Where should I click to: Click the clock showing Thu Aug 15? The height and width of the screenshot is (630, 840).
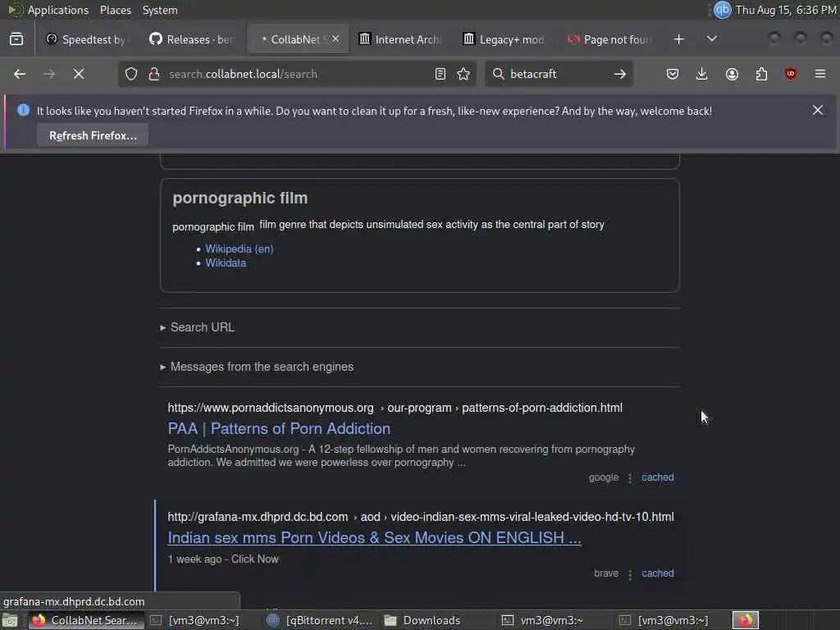coord(785,10)
